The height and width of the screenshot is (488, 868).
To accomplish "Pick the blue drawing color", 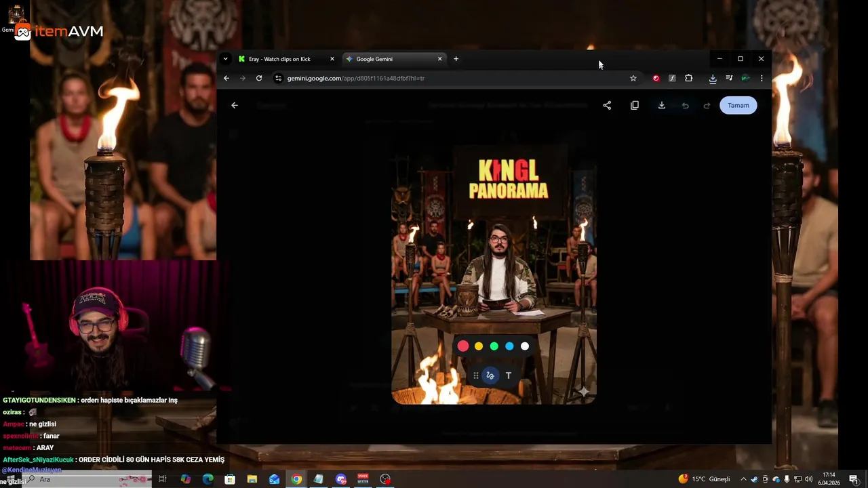I will click(509, 346).
